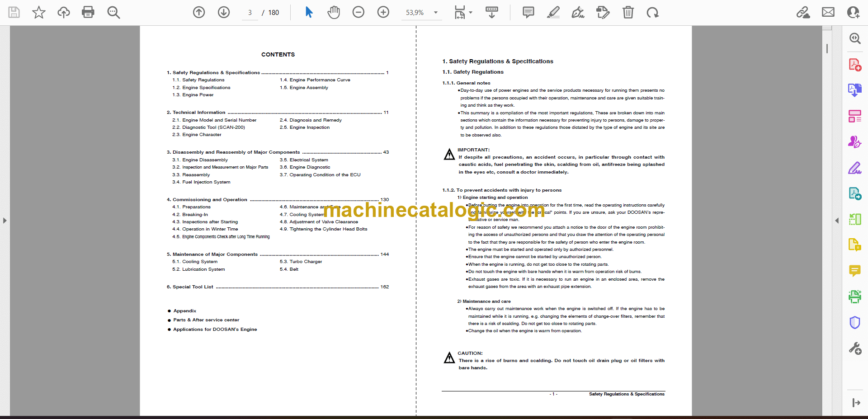868x419 pixels.
Task: Zoom in with the plus button
Action: click(x=383, y=12)
